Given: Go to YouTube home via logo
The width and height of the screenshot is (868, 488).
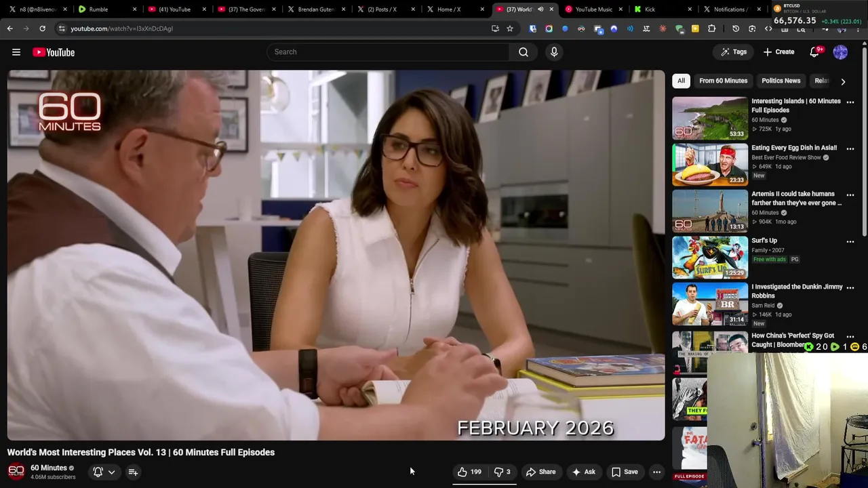Looking at the screenshot, I should point(54,52).
